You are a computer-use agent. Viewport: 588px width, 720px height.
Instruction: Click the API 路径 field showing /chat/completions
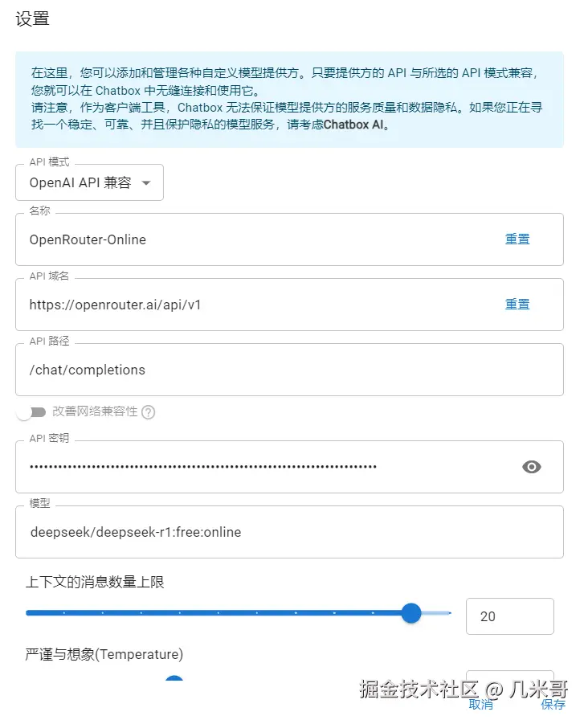(201, 370)
